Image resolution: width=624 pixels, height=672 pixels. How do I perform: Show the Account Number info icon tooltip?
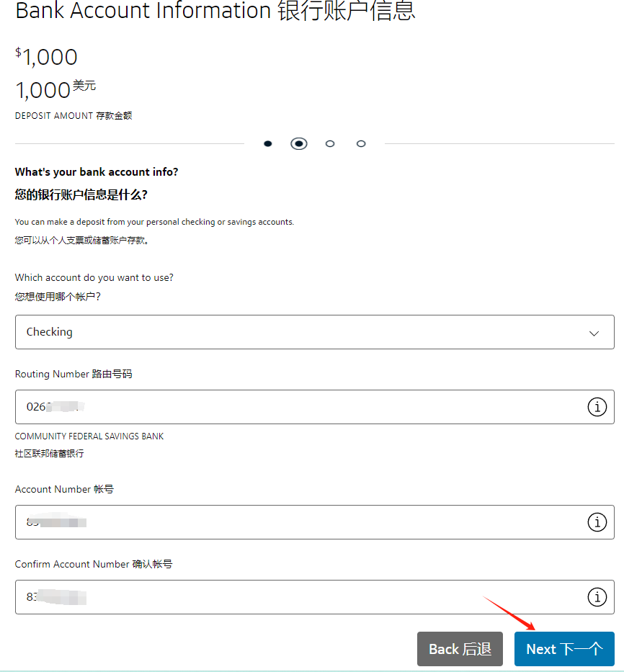(x=597, y=522)
